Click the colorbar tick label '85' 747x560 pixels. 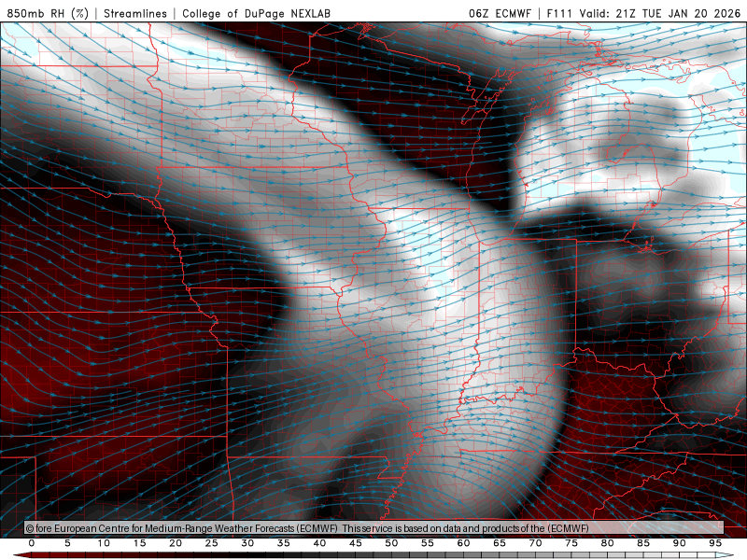pyautogui.click(x=643, y=543)
